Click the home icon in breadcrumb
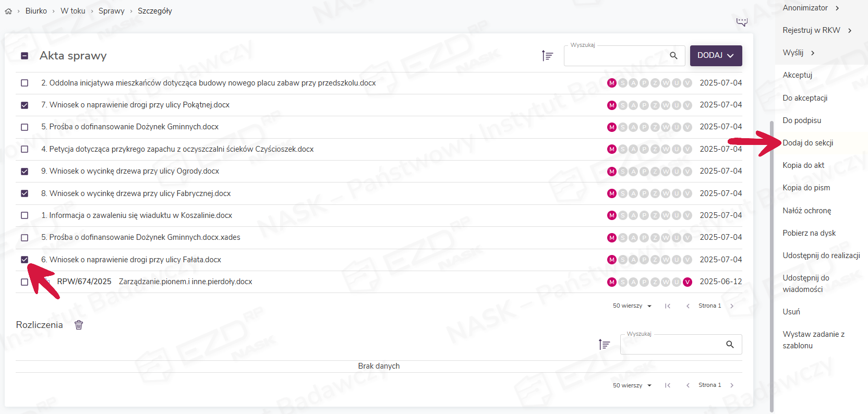868x414 pixels. (x=8, y=11)
